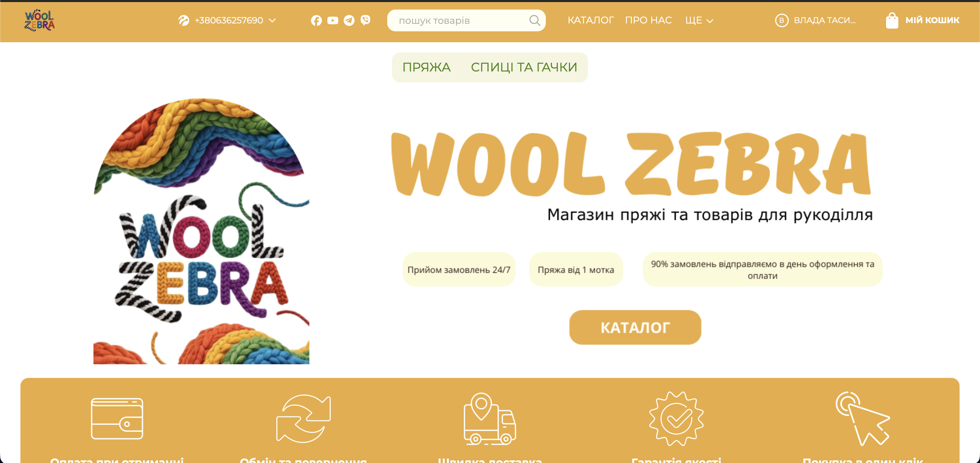980x463 pixels.
Task: Expand the phone number dropdown
Action: pos(272,20)
